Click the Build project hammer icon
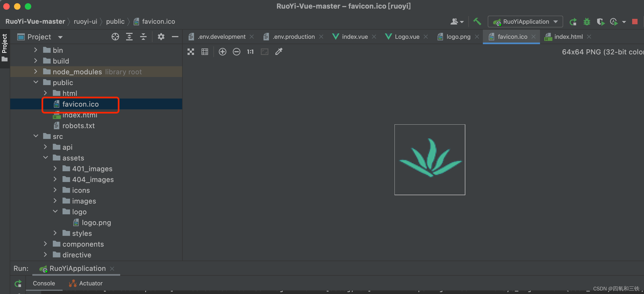 (477, 21)
